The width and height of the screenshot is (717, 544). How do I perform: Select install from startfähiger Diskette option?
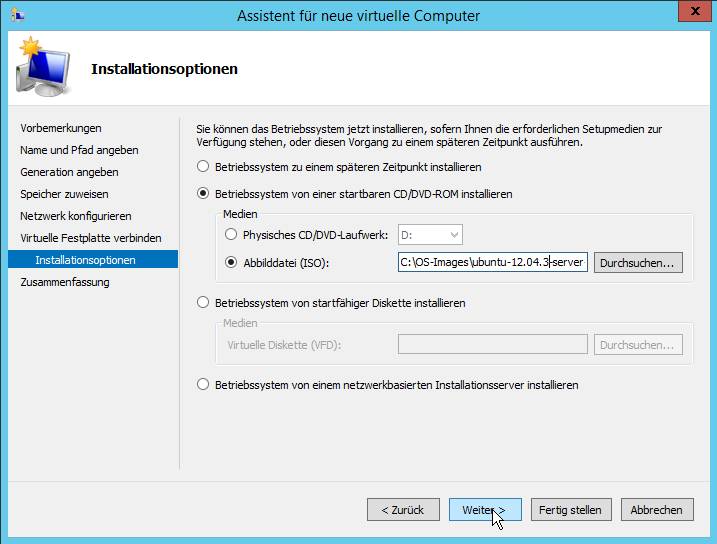click(x=204, y=303)
